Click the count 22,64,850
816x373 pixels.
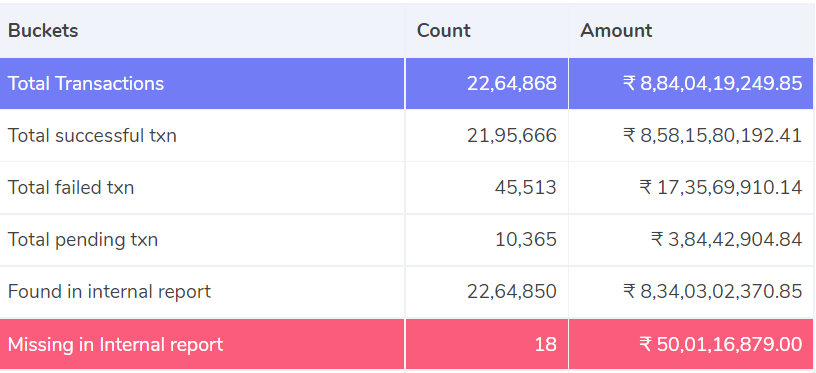512,292
